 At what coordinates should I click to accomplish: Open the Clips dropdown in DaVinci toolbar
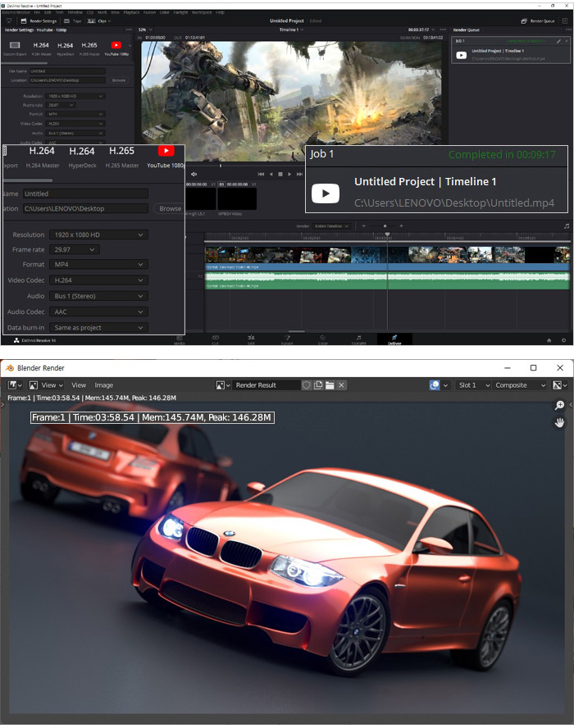click(x=99, y=20)
